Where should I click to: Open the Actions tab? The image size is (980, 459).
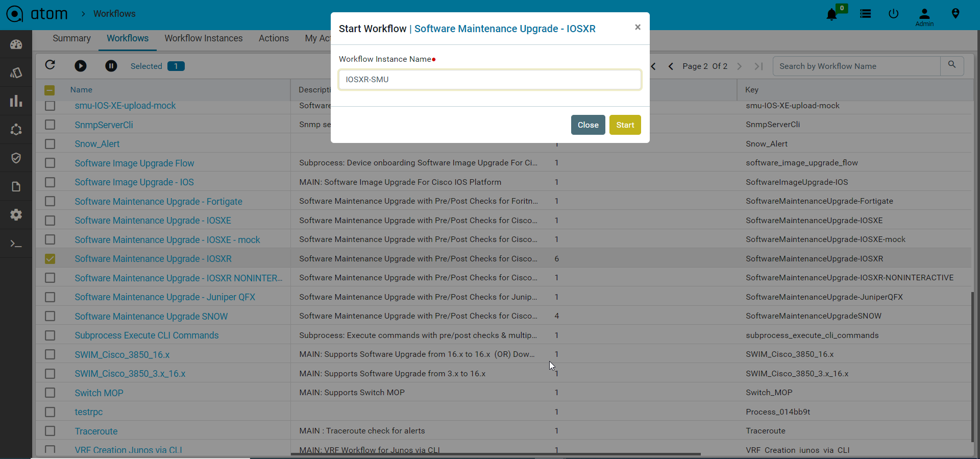click(274, 38)
